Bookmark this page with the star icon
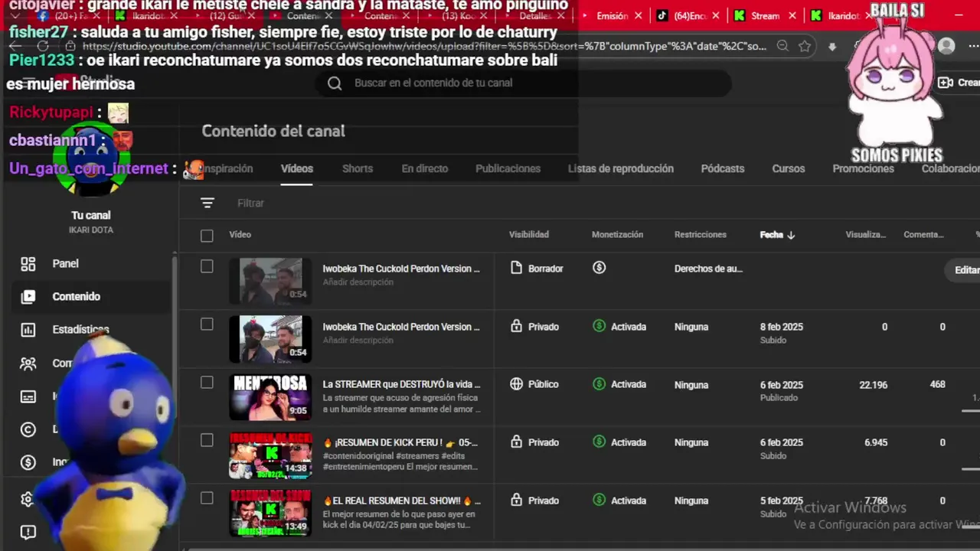The height and width of the screenshot is (551, 980). click(x=805, y=46)
